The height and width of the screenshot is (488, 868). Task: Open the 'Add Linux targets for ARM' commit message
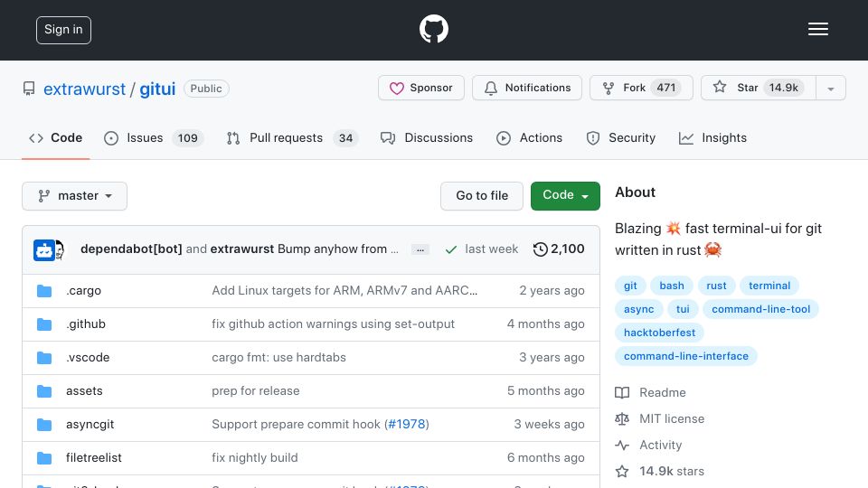tap(344, 290)
